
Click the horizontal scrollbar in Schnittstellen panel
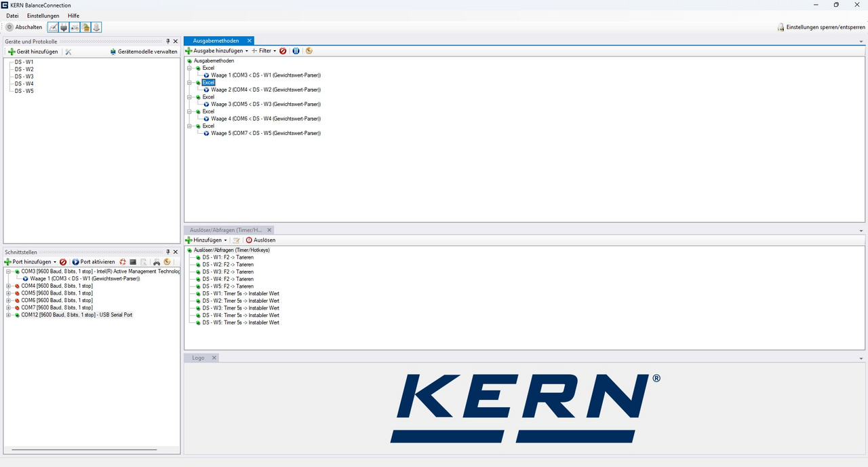84,449
